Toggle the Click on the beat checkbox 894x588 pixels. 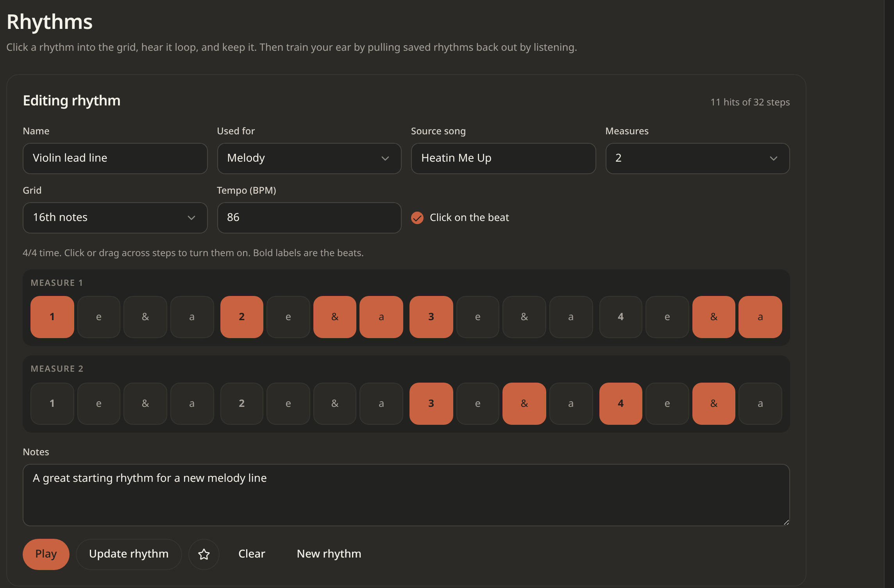pyautogui.click(x=417, y=217)
